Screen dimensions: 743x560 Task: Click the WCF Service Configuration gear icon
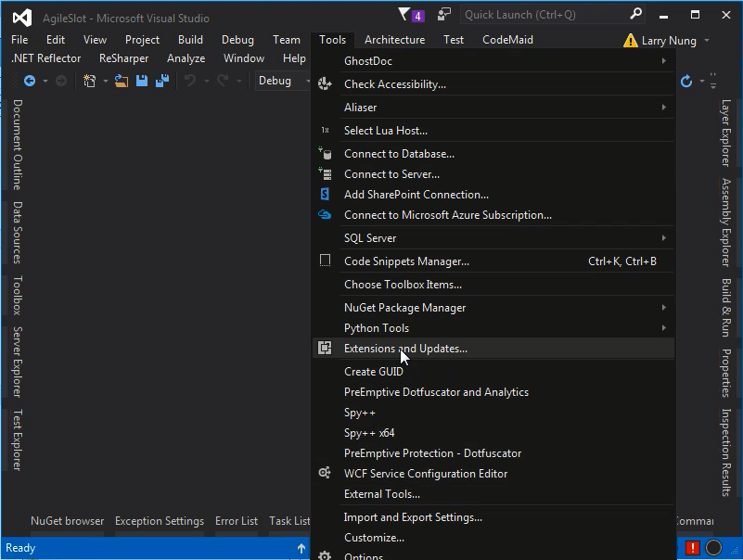pyautogui.click(x=325, y=473)
